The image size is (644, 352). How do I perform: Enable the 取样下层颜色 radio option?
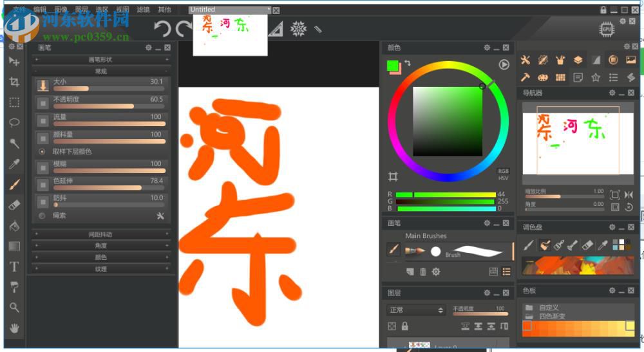click(42, 151)
